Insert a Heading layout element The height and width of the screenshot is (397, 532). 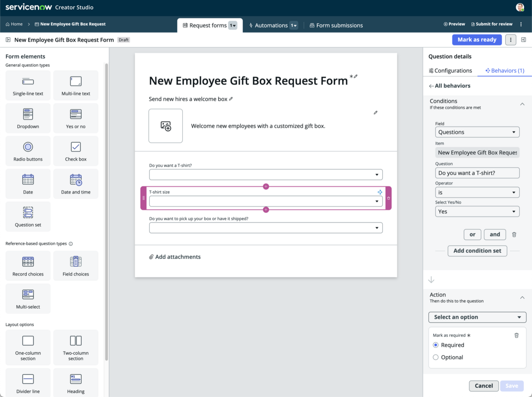click(x=75, y=383)
